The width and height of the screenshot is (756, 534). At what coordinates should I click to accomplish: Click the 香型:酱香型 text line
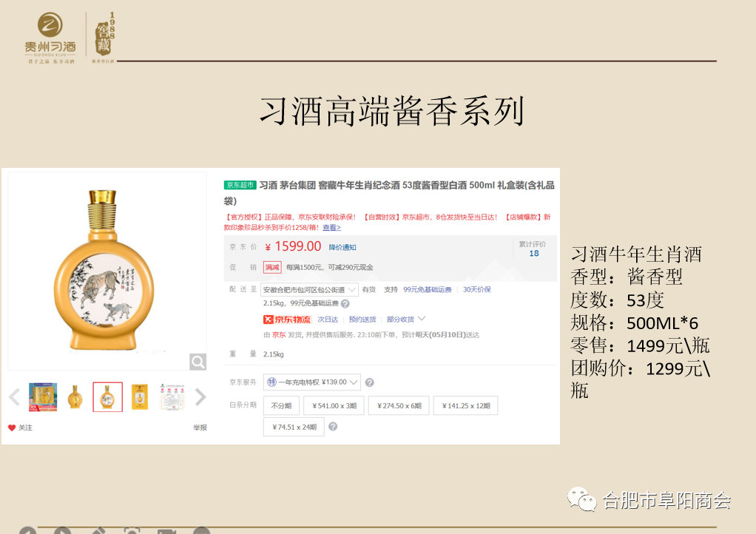tap(627, 277)
